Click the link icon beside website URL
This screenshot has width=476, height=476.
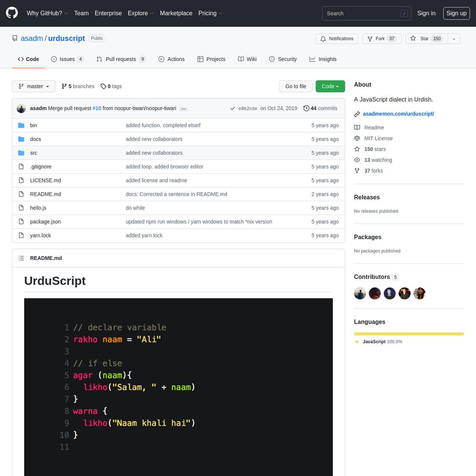357,114
